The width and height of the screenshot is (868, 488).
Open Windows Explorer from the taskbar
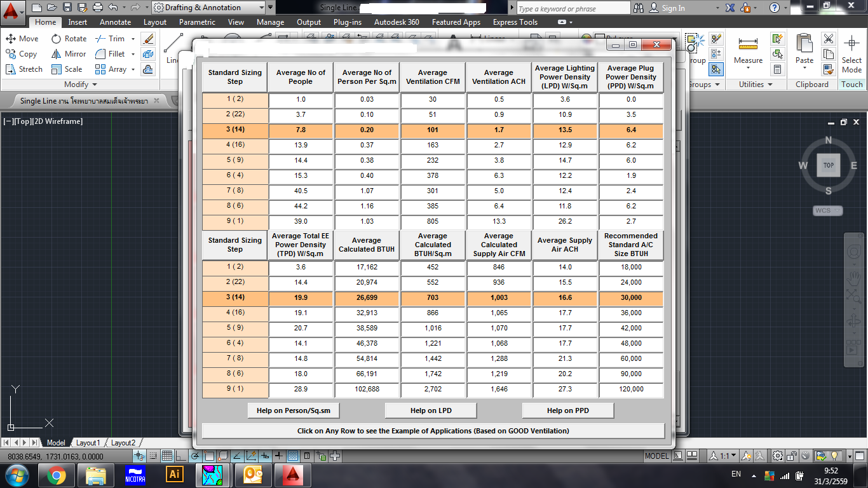tap(95, 474)
